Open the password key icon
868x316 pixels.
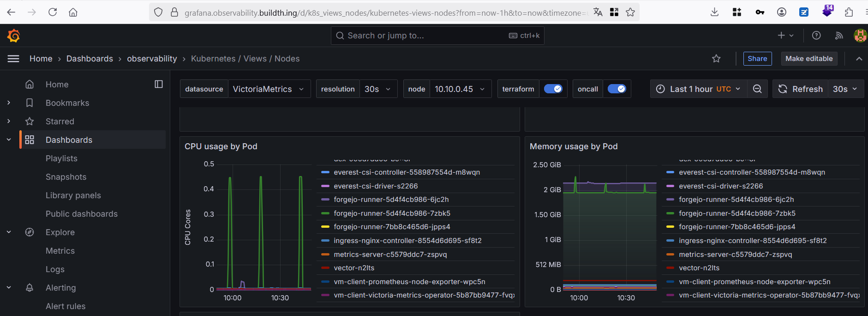[x=760, y=12]
